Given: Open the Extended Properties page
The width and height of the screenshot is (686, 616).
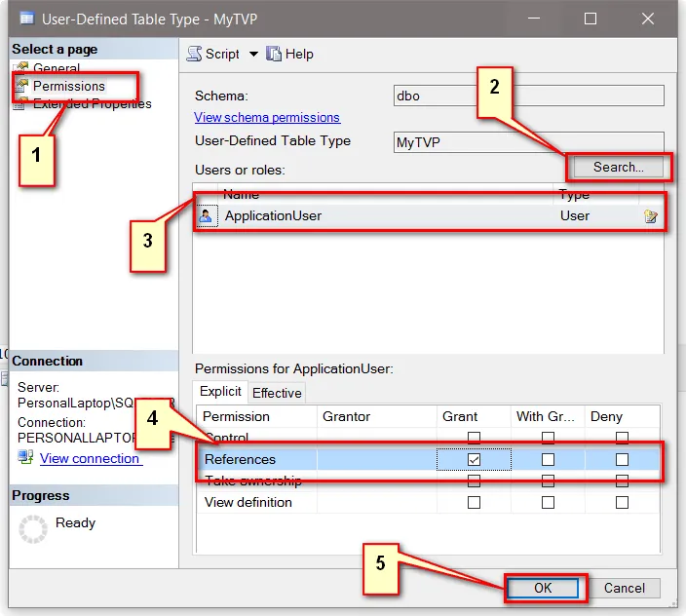Looking at the screenshot, I should (x=93, y=104).
